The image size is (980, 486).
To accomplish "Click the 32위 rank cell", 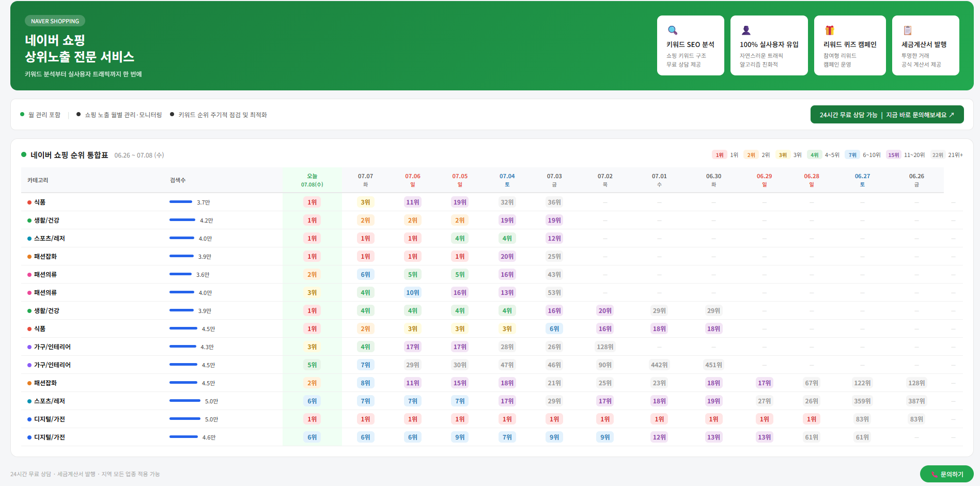I will click(x=507, y=202).
